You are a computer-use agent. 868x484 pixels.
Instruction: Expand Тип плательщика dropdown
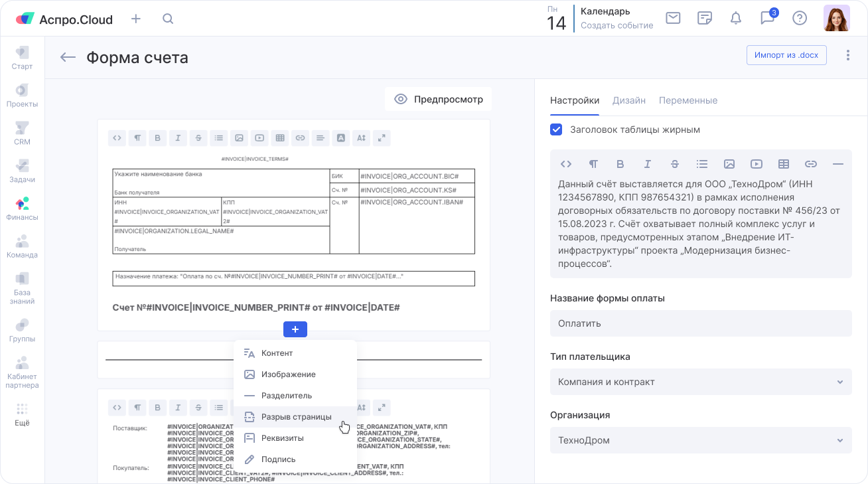point(700,382)
